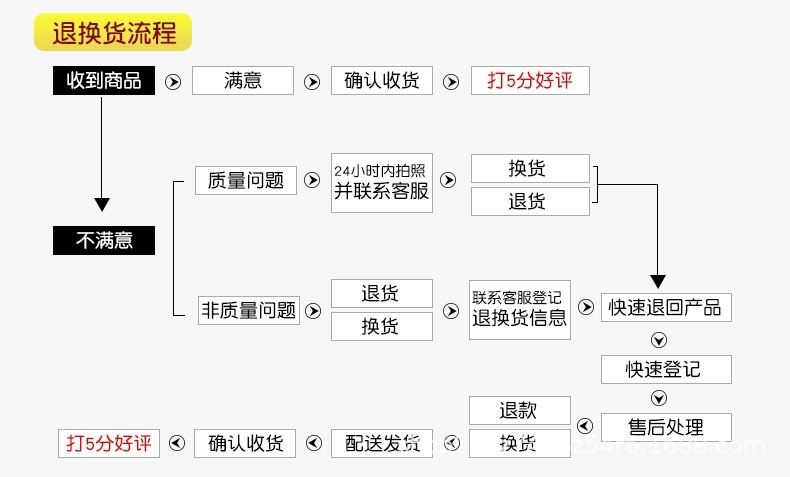Click the 非质量问题 box
This screenshot has width=790, height=477.
[249, 310]
